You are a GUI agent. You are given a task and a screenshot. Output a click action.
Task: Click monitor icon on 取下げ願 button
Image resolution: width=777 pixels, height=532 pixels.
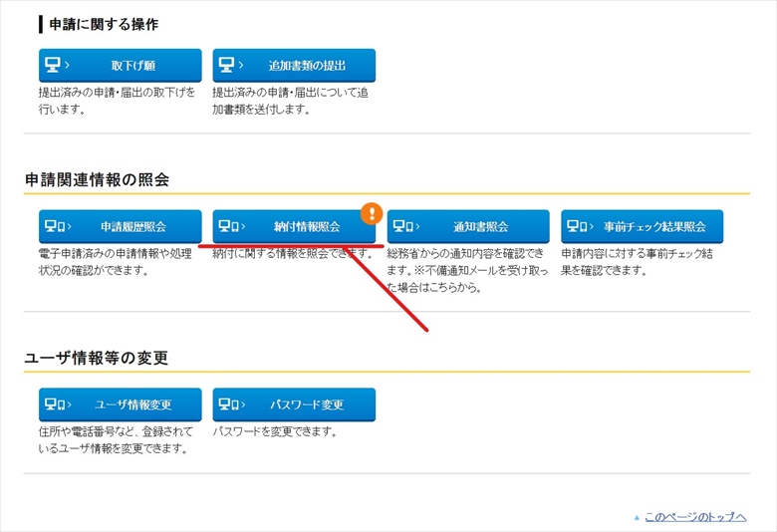coord(53,65)
